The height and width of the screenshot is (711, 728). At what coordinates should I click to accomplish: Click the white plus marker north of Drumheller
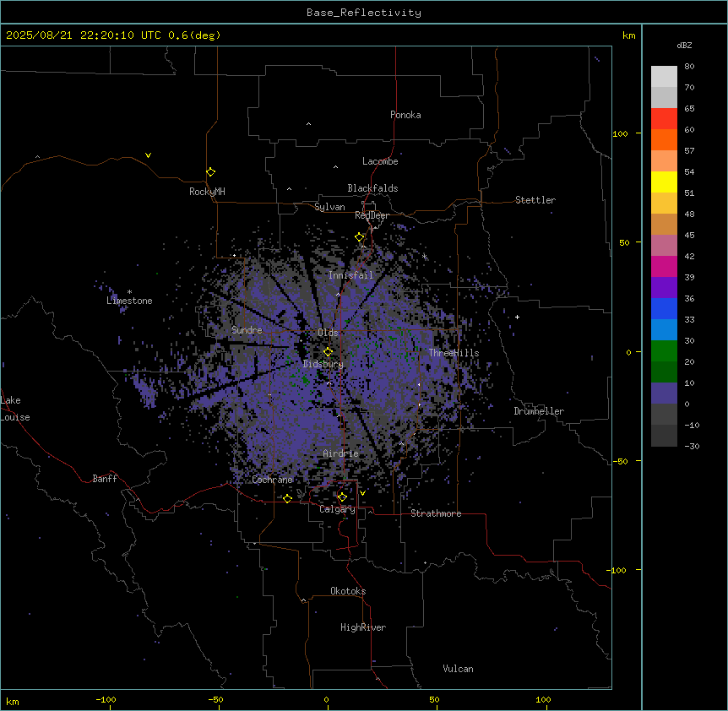point(517,317)
